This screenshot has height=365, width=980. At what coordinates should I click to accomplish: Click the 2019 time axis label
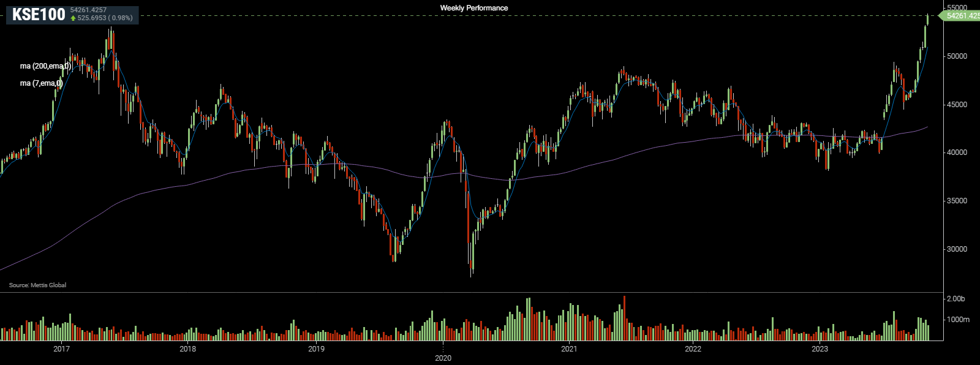click(316, 349)
